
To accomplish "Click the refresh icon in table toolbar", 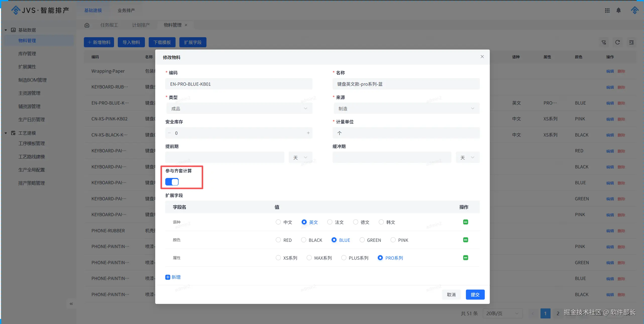I will [617, 42].
